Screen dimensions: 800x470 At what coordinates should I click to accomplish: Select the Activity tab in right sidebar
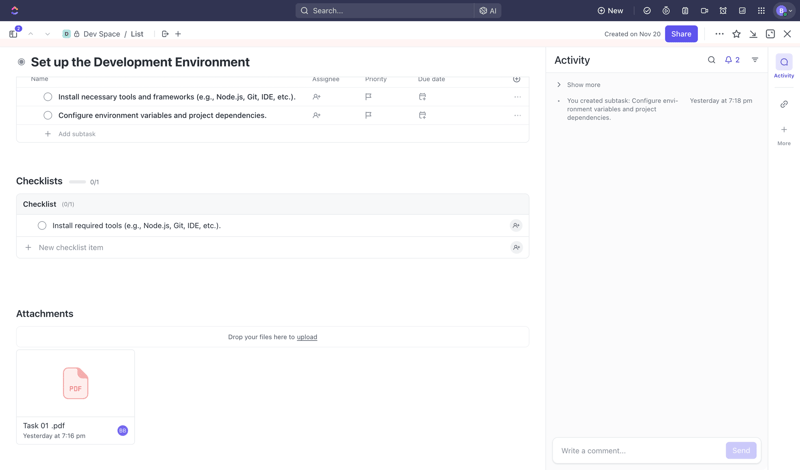pyautogui.click(x=784, y=66)
